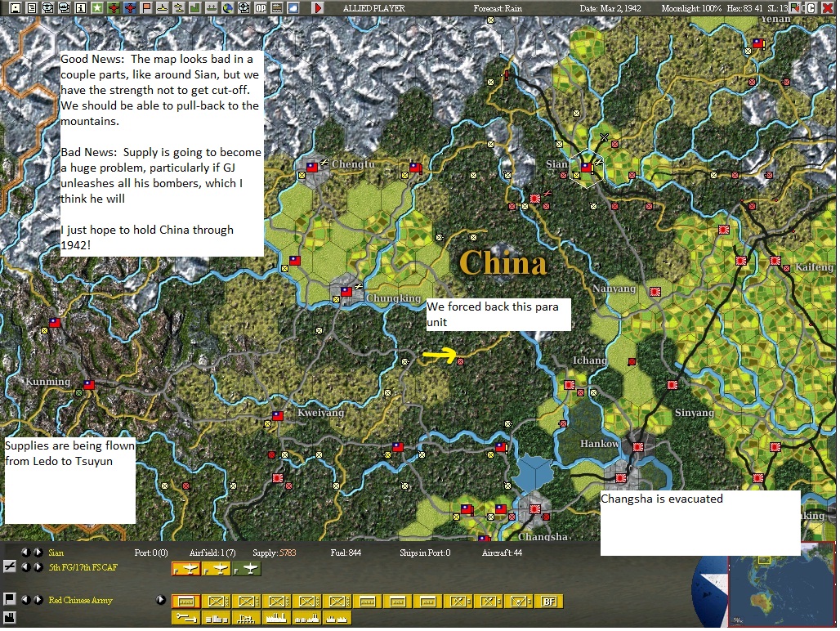The width and height of the screenshot is (840, 631).
Task: Click the Ichang city label on map
Action: [x=589, y=360]
